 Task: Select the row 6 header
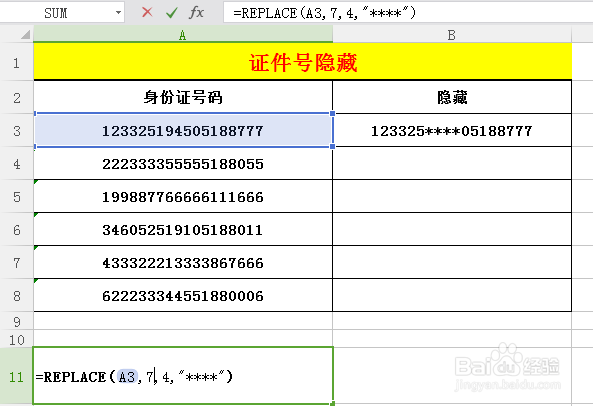17,229
